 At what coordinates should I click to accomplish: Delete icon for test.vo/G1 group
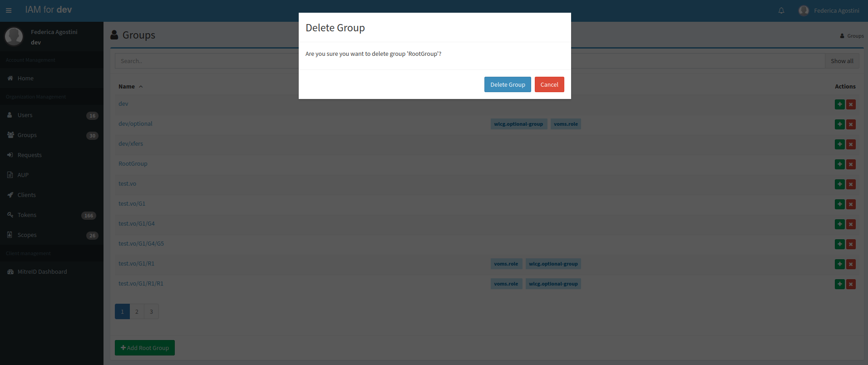pos(851,204)
